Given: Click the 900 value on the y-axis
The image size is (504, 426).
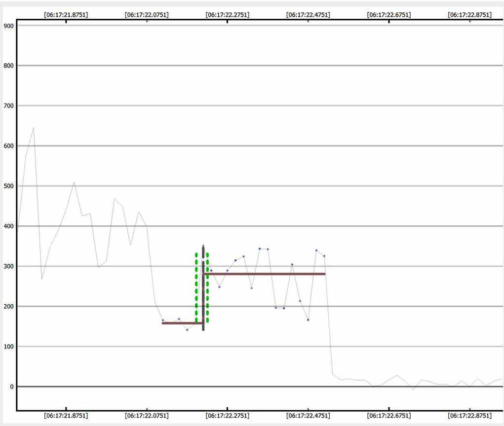Looking at the screenshot, I should point(8,26).
